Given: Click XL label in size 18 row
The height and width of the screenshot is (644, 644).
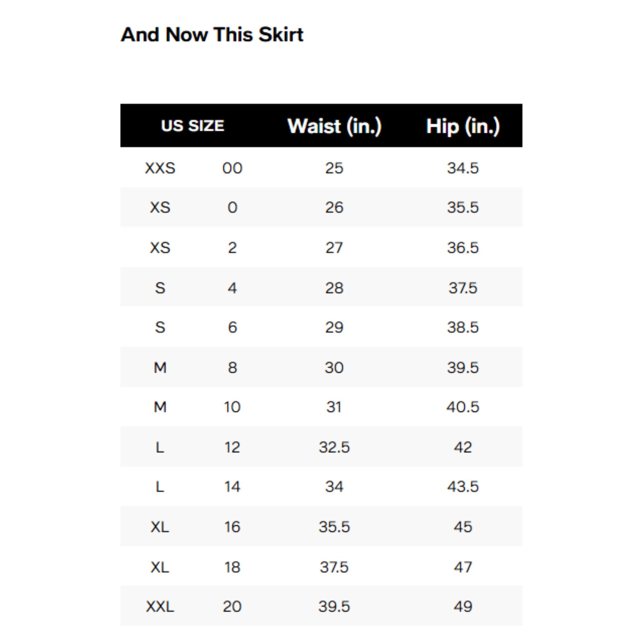Looking at the screenshot, I should coord(160,567).
